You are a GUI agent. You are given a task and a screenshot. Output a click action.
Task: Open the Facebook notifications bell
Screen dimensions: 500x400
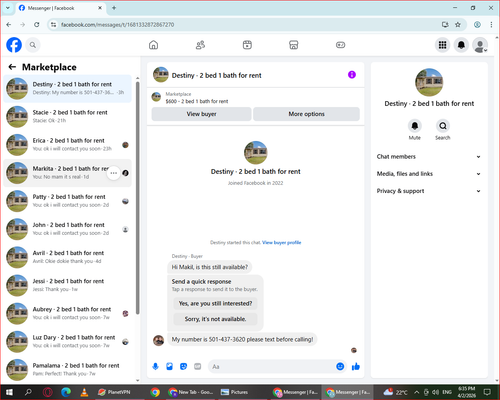pyautogui.click(x=461, y=45)
